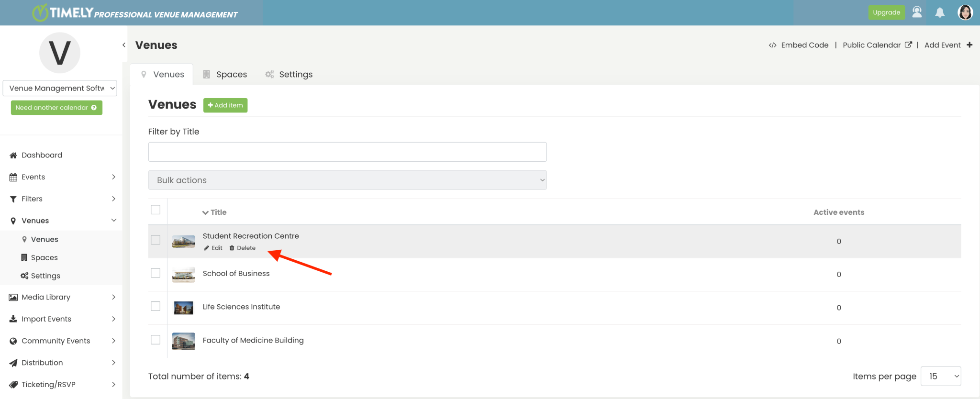Click the Public Calendar external link icon

(908, 44)
